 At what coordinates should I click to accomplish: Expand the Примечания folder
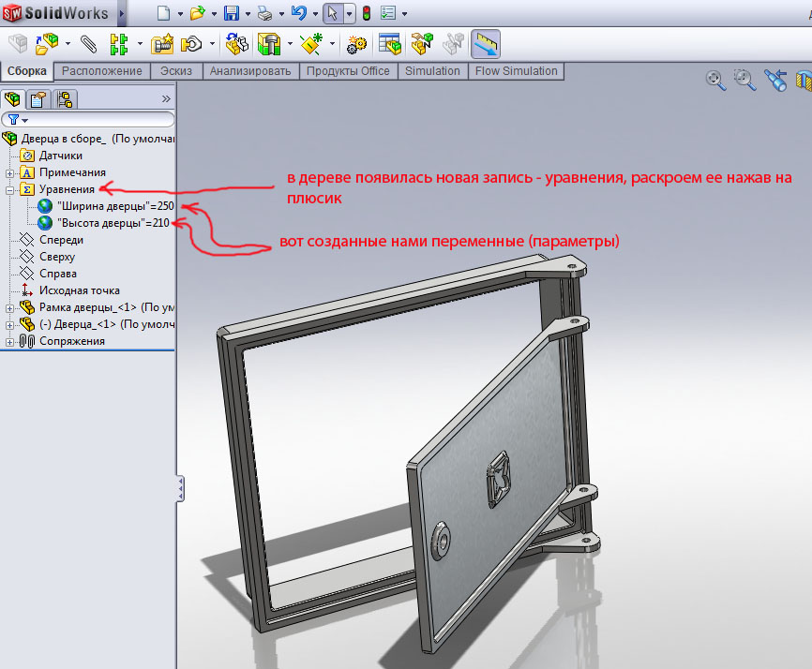click(x=10, y=172)
